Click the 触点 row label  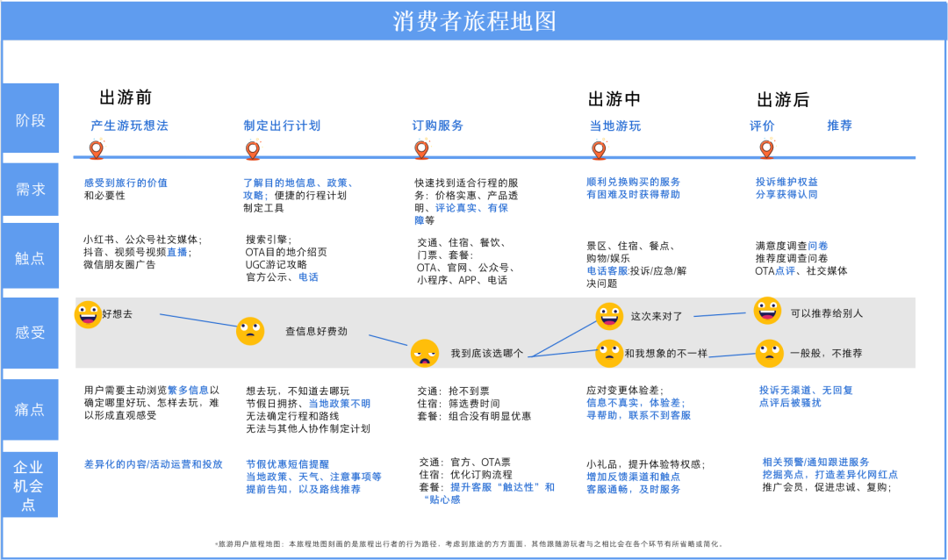pyautogui.click(x=30, y=255)
